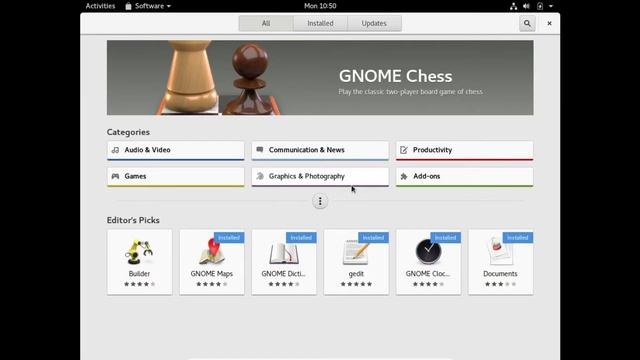Screen dimensions: 640x360
Task: Open the Audio & Video category
Action: coord(176,151)
